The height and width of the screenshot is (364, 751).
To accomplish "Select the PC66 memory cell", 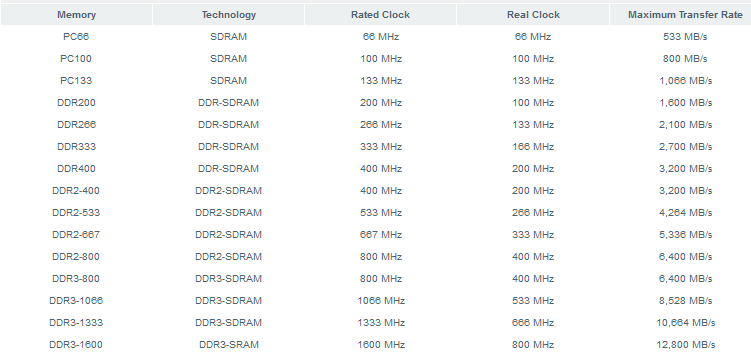I will click(x=76, y=37).
